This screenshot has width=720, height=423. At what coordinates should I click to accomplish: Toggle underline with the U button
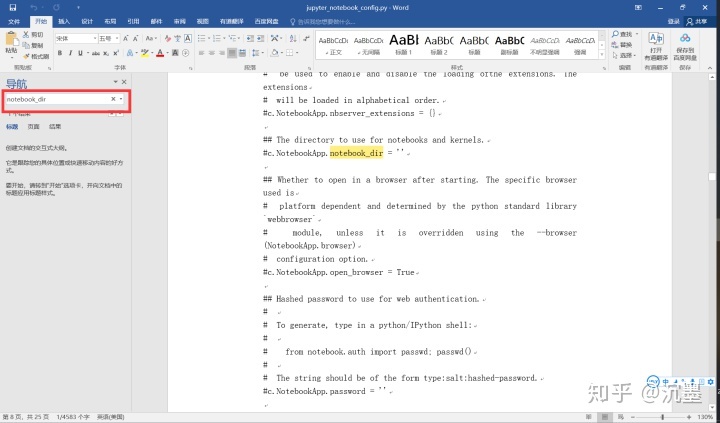tap(80, 53)
